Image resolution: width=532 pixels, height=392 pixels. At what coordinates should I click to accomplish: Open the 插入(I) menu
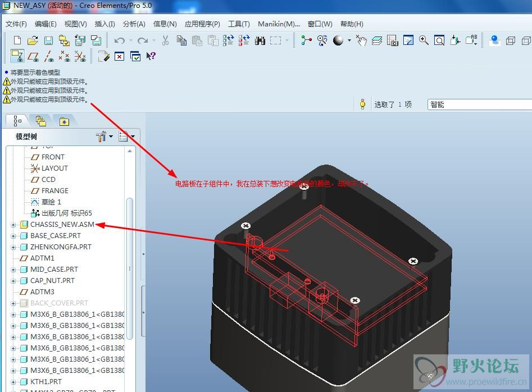point(104,24)
